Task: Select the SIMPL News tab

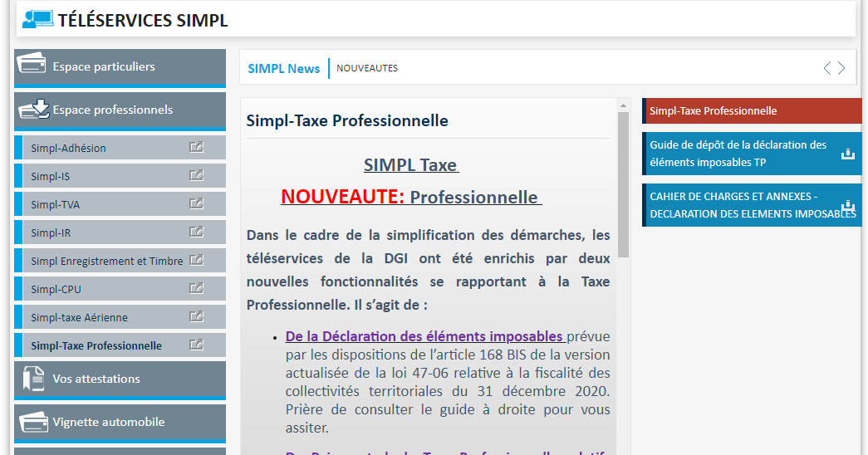Action: point(283,69)
